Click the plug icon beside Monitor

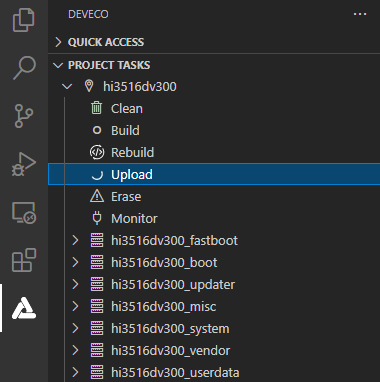tap(97, 218)
